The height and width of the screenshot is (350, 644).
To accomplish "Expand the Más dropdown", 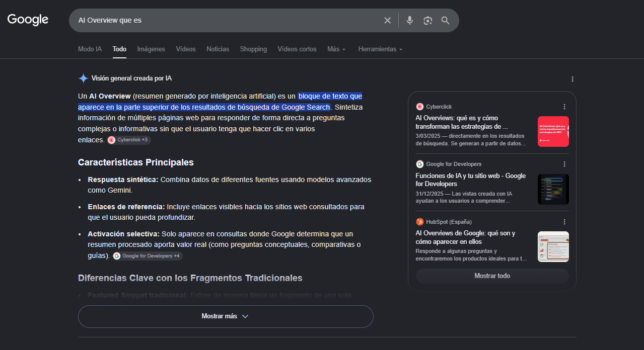I will point(336,49).
